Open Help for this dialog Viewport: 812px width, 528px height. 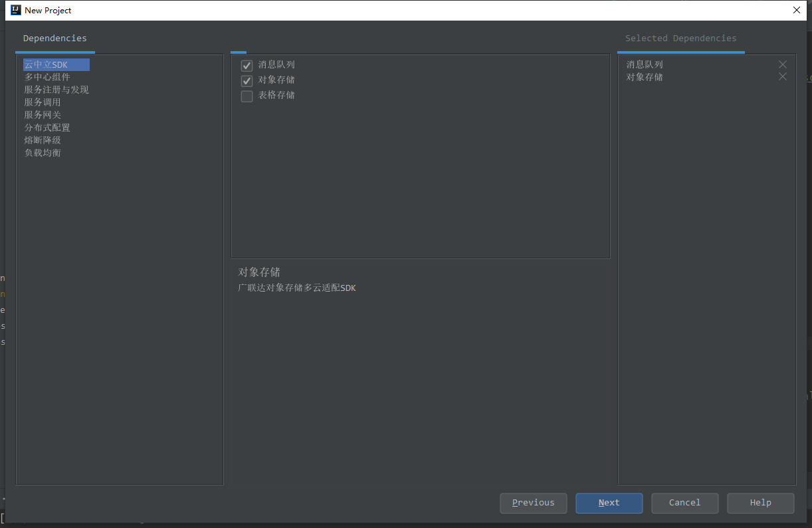(x=760, y=503)
